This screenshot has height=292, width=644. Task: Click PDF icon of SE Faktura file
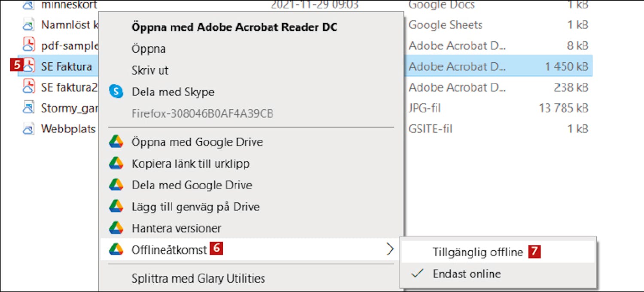tap(29, 67)
